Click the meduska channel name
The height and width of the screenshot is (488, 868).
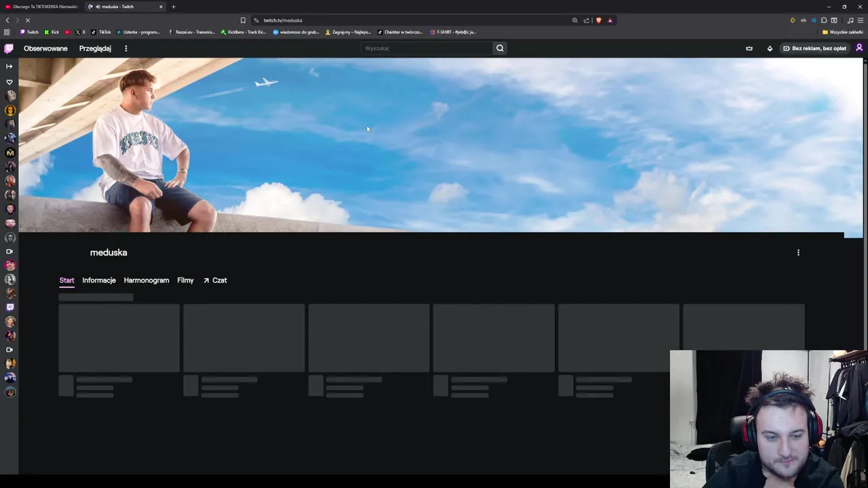click(108, 252)
